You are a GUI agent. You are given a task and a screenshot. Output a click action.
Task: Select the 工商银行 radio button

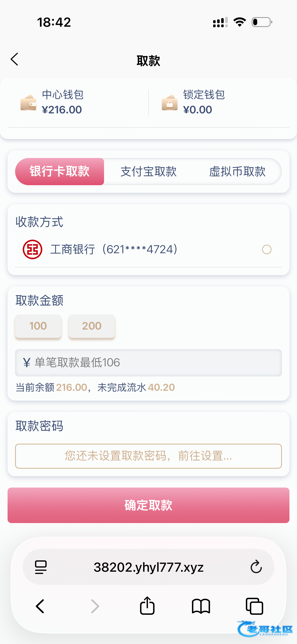[x=267, y=249]
